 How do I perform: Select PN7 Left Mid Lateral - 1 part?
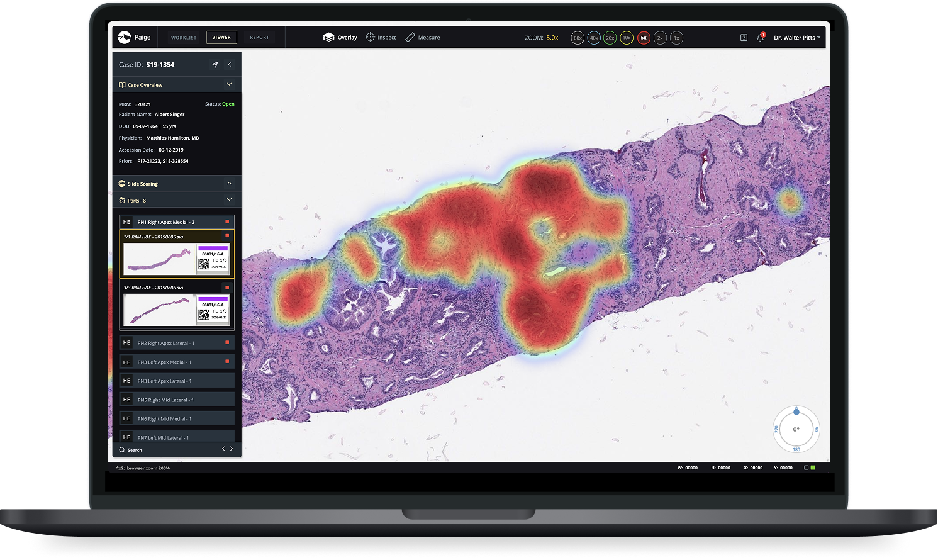[177, 436]
